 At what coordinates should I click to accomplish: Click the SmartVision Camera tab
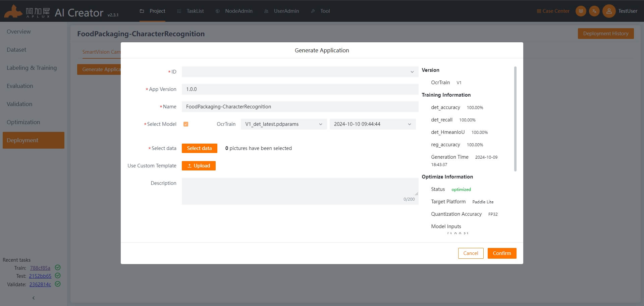101,52
